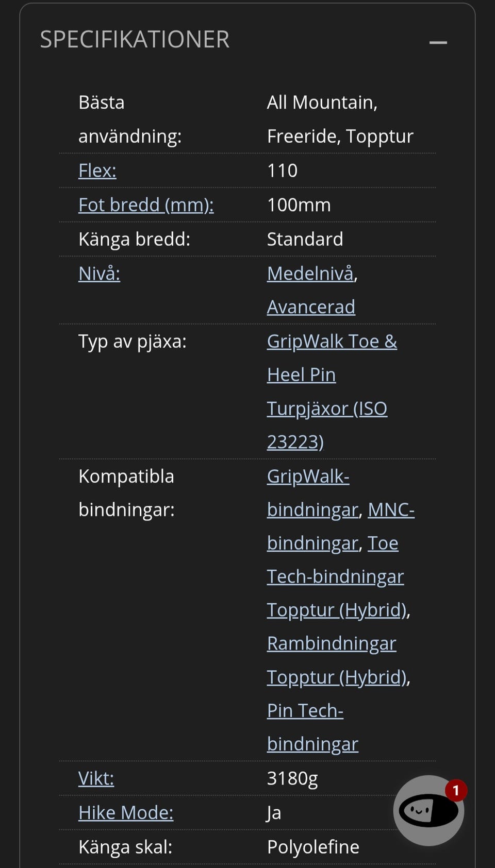Click the Vikt label link
The width and height of the screenshot is (495, 868).
click(x=96, y=778)
